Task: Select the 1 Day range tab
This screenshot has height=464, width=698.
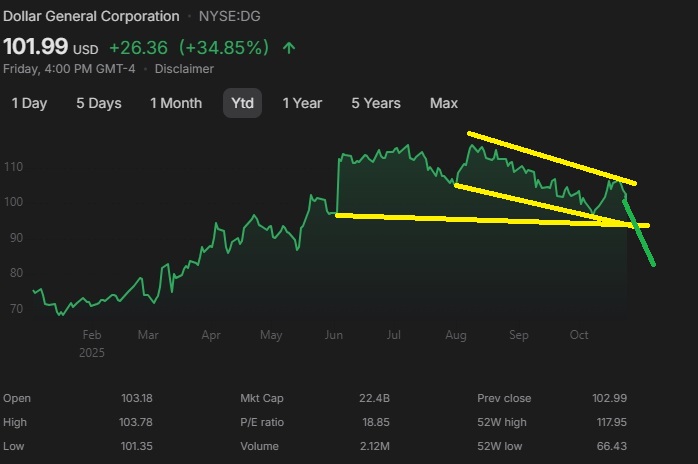Action: 29,103
